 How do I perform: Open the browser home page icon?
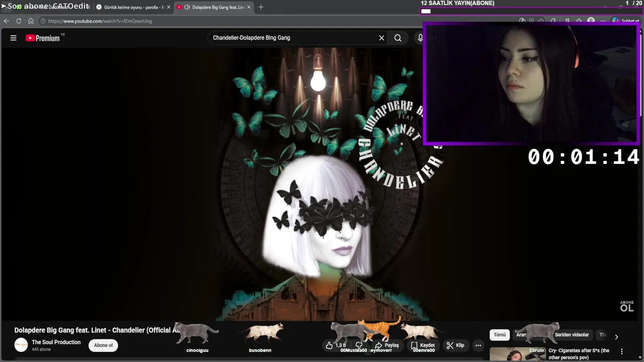tap(31, 21)
